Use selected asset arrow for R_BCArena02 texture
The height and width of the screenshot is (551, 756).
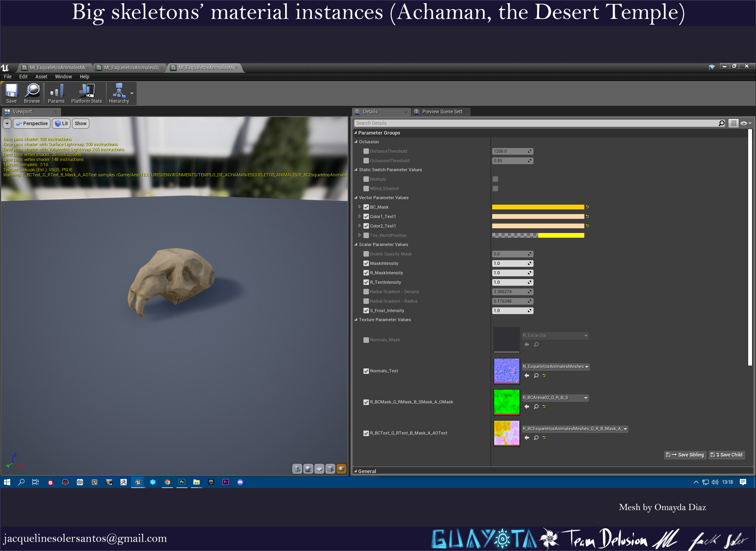[527, 407]
